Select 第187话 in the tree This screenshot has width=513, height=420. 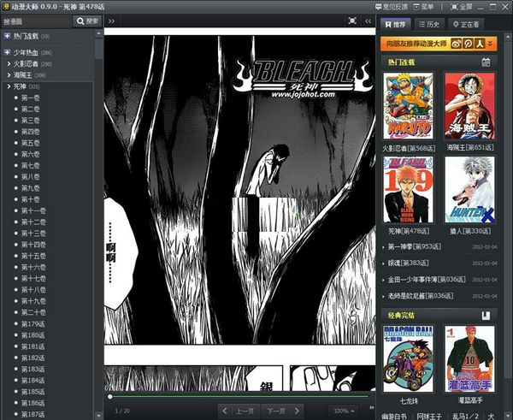32,414
